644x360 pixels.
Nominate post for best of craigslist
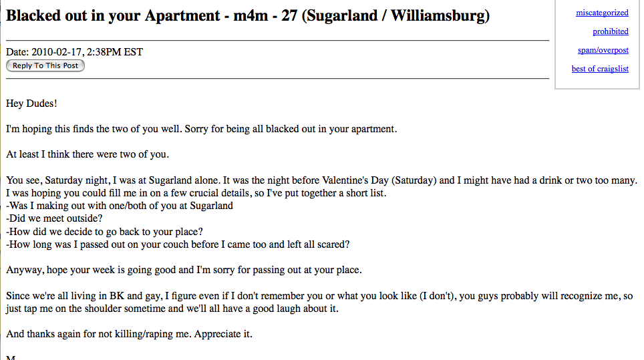coord(600,69)
